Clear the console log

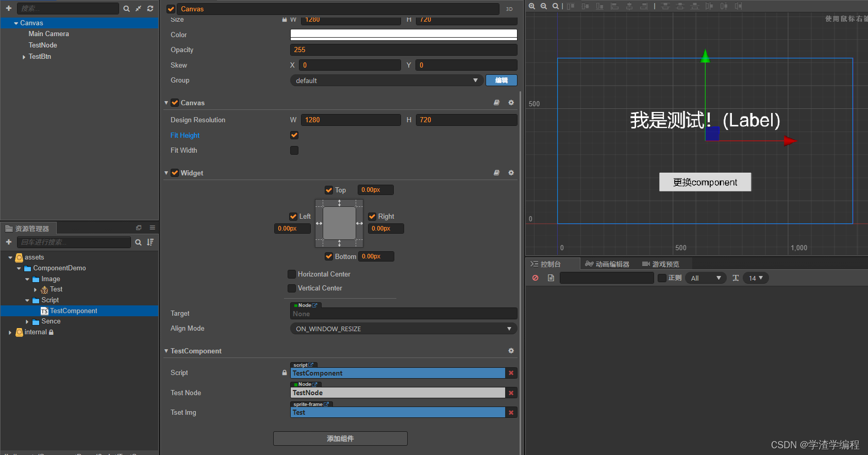click(x=536, y=278)
